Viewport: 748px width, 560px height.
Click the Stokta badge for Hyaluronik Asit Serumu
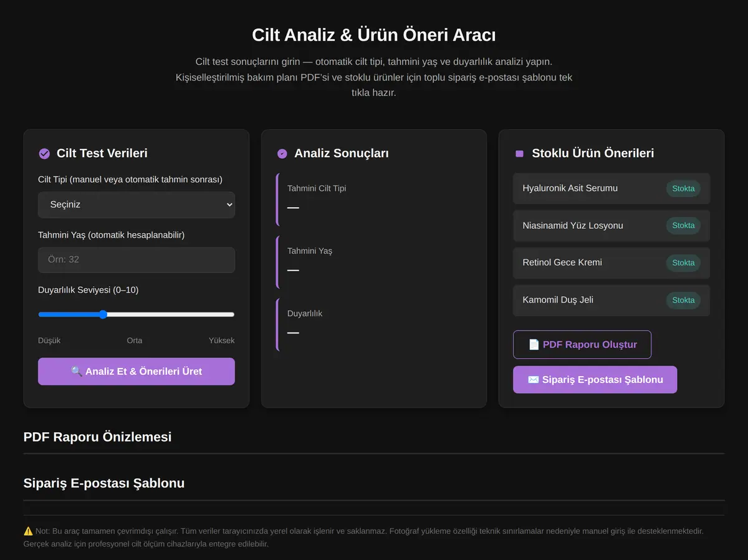pos(683,188)
